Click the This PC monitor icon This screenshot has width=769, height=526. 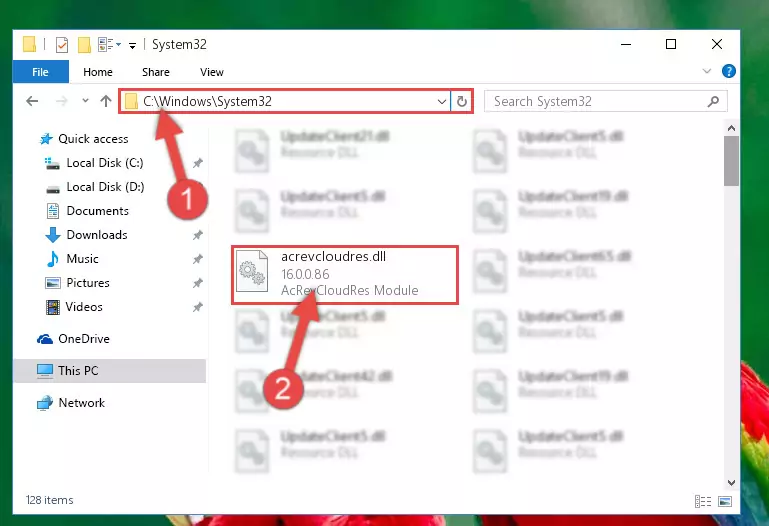45,371
